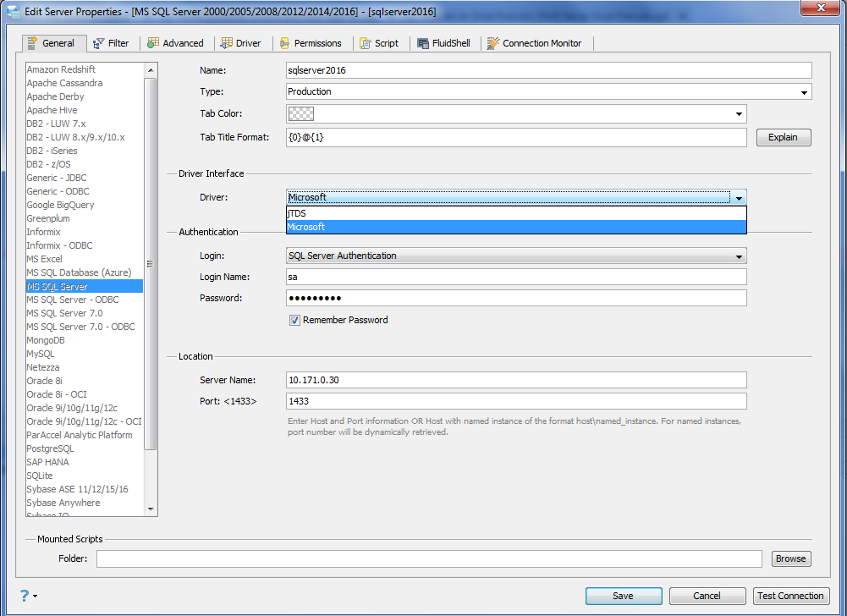
Task: Open the Login authentication dropdown
Action: click(516, 256)
